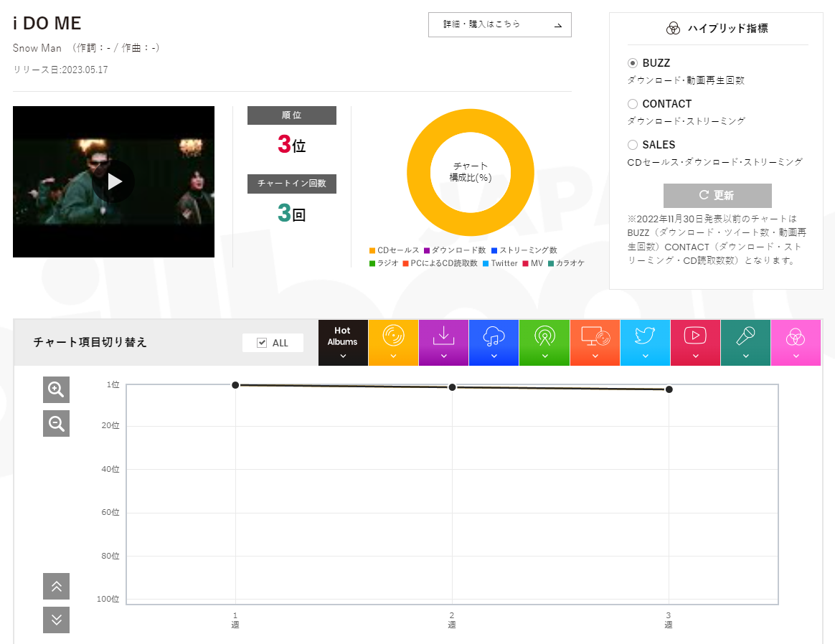Select the orange-red PC CD lookup icon
The height and width of the screenshot is (644, 835).
[595, 336]
